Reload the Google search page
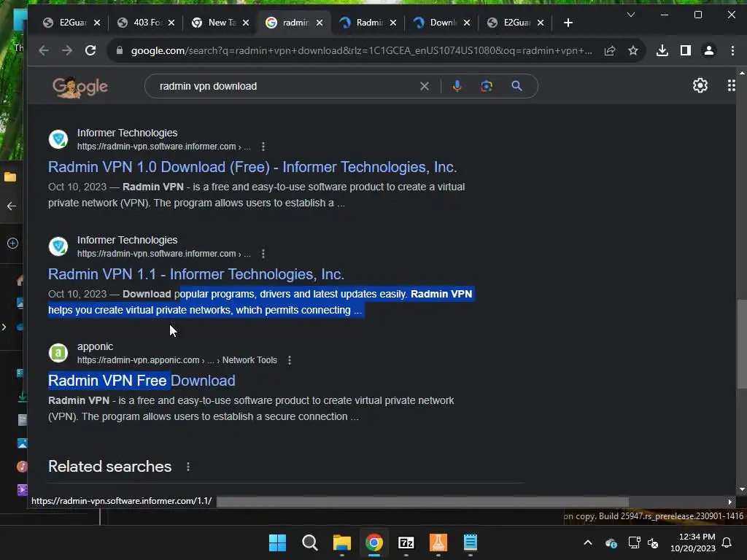The image size is (747, 560). pyautogui.click(x=90, y=50)
